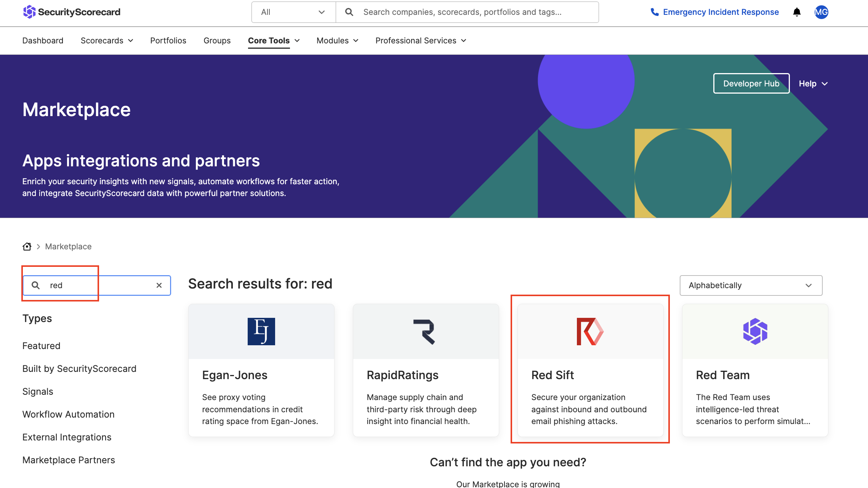868x488 pixels.
Task: Click the Red Team logo
Action: click(x=755, y=332)
